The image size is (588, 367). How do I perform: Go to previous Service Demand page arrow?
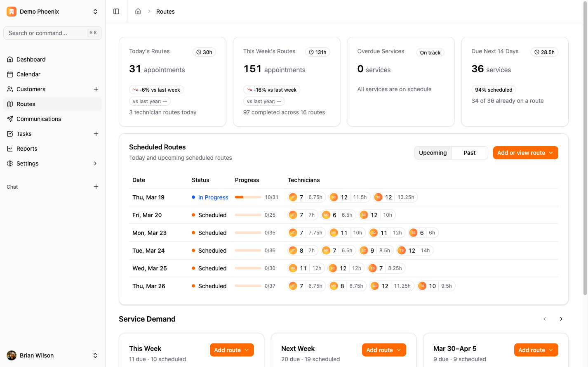(x=545, y=319)
